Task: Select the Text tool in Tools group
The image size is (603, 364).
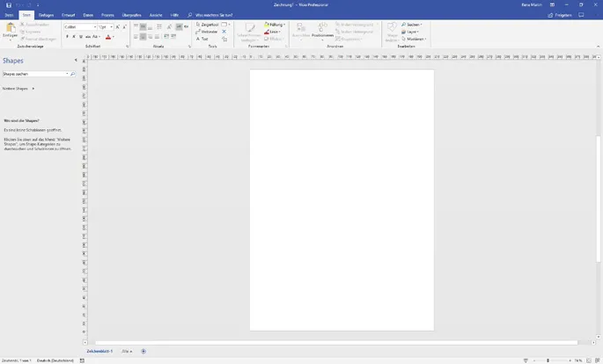Action: [x=203, y=39]
